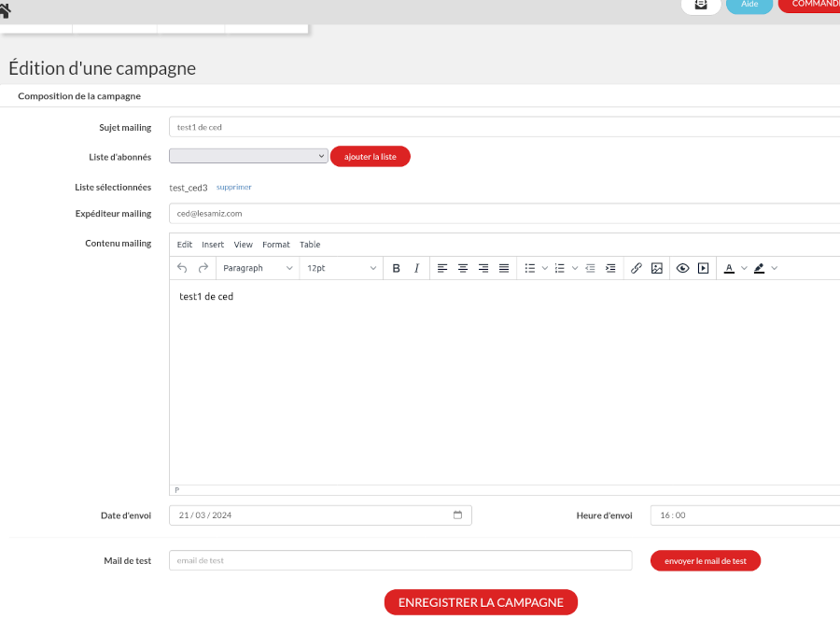Click the undo arrow in editor toolbar
Viewport: 840px width, 620px height.
point(182,268)
